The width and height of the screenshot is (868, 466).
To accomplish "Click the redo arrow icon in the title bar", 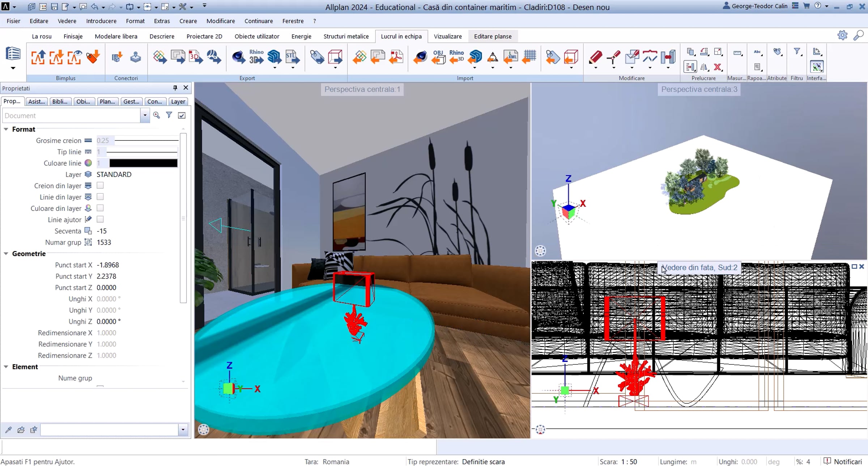I will click(112, 7).
